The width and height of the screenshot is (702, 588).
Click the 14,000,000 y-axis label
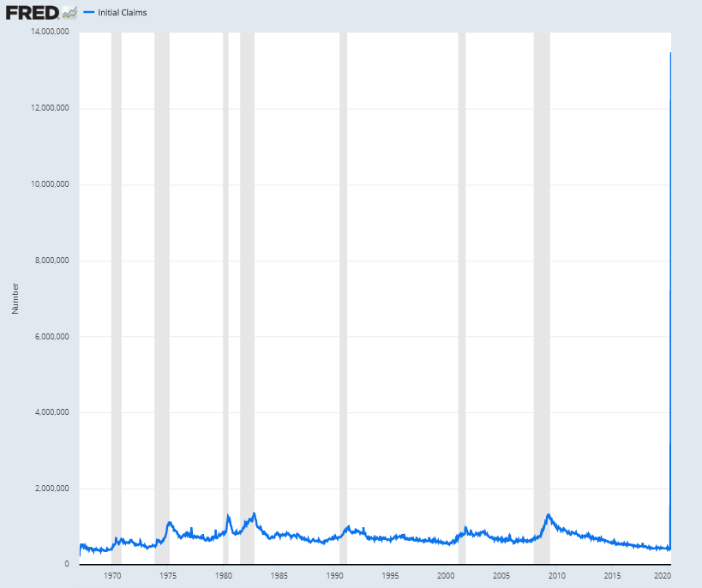50,32
